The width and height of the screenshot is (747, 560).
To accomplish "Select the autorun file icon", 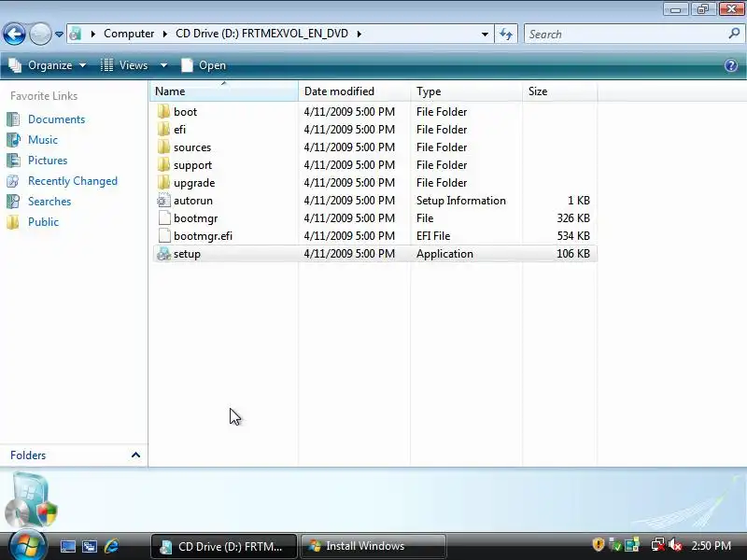I will (x=163, y=201).
